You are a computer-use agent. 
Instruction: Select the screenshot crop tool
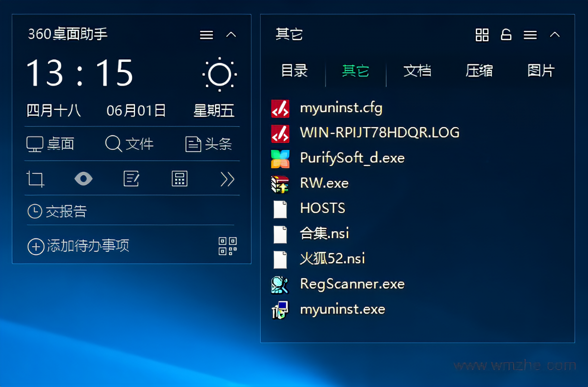[35, 179]
